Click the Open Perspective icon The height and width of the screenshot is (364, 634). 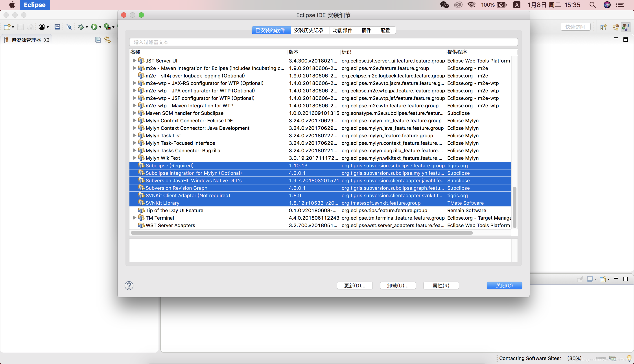603,27
